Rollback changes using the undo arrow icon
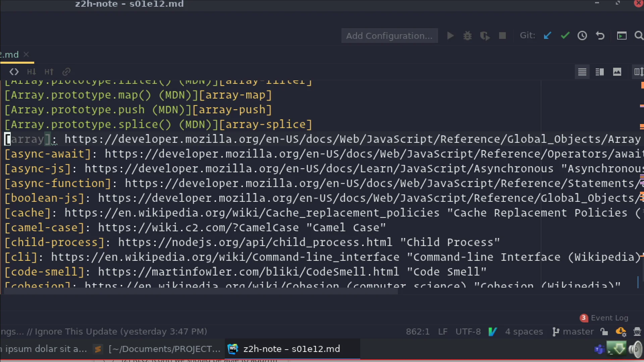 click(600, 36)
